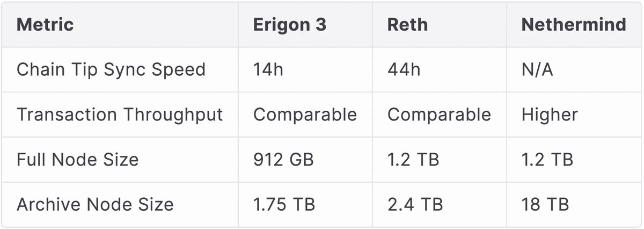Click the Chain Tip Sync Speed row label
Image resolution: width=644 pixels, height=229 pixels.
(x=111, y=70)
